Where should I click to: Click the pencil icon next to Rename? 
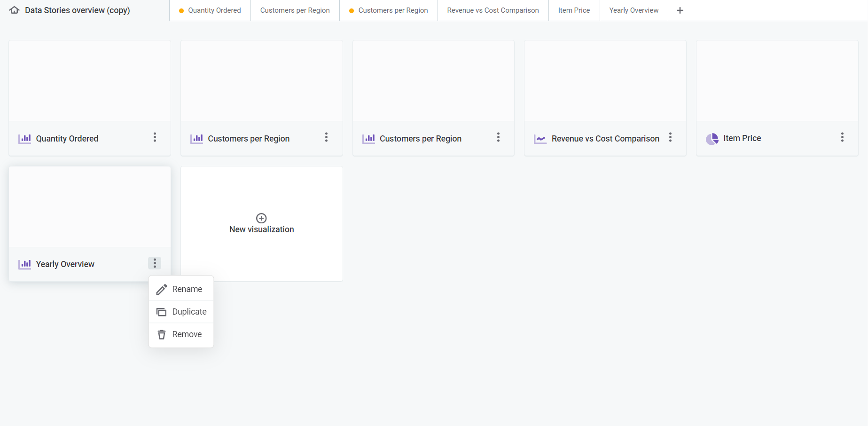tap(162, 289)
